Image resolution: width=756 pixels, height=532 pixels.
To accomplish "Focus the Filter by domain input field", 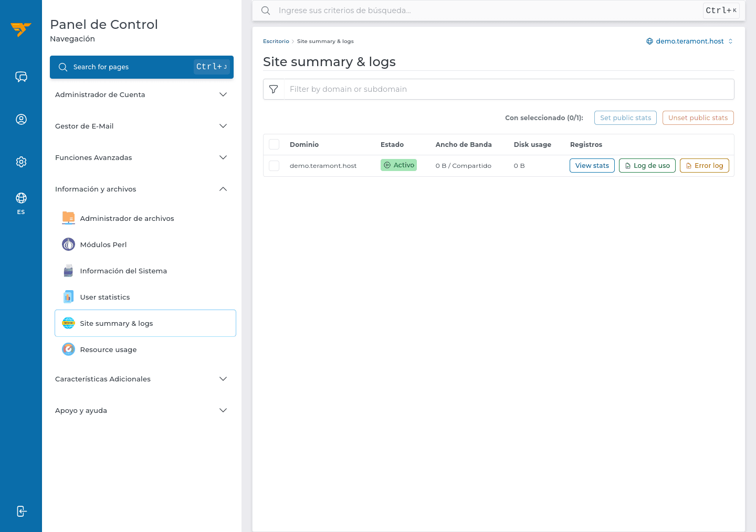I will point(509,89).
